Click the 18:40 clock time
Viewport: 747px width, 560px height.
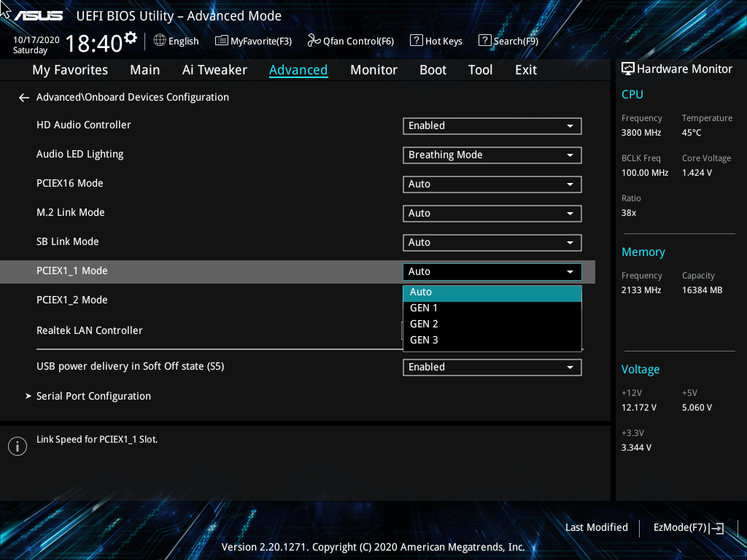coord(94,43)
